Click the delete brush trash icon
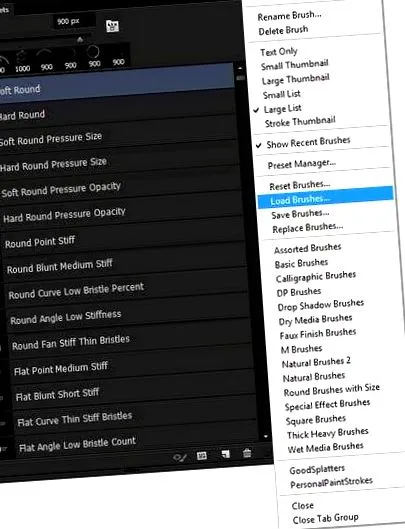Viewport: 405px width, 529px height. tap(247, 453)
